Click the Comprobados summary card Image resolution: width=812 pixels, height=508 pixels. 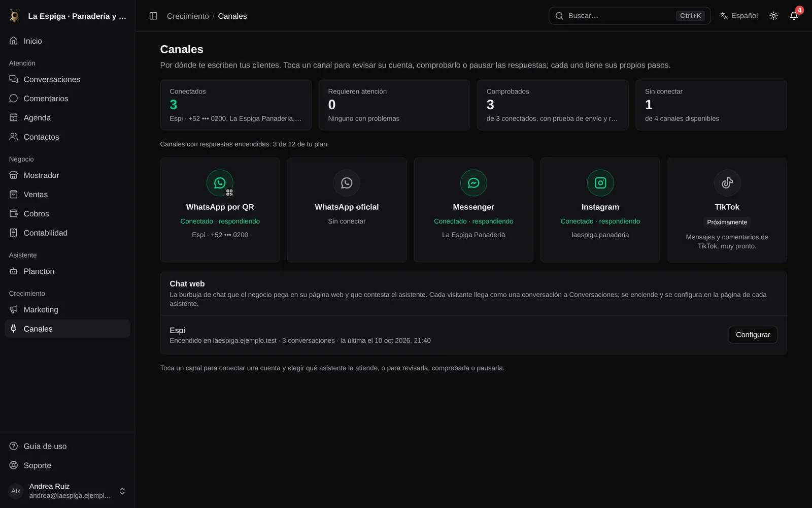[x=553, y=105]
